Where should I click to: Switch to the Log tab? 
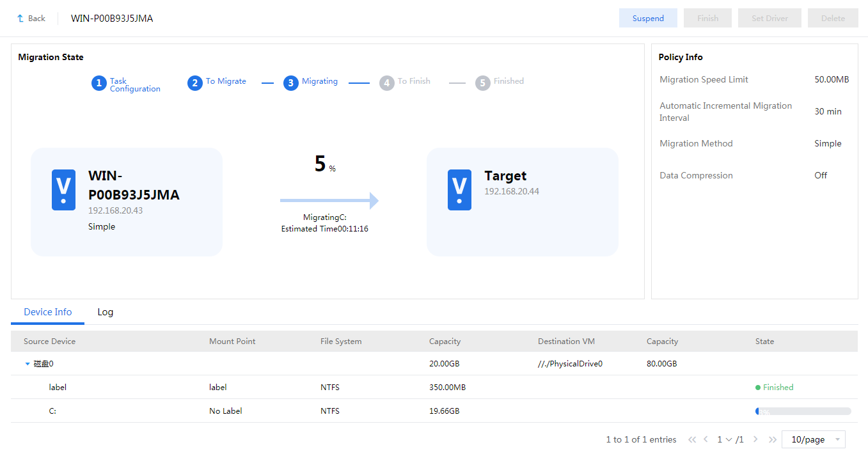pyautogui.click(x=106, y=312)
